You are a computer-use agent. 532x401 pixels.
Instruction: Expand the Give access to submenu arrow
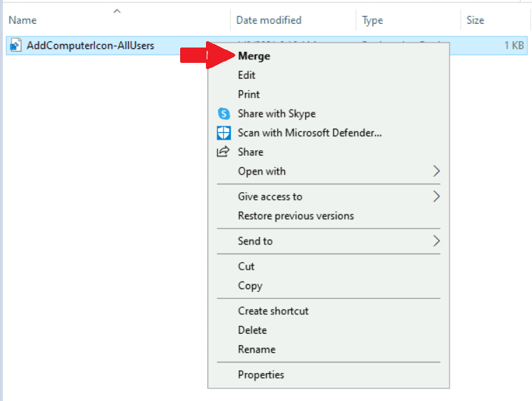pyautogui.click(x=436, y=196)
